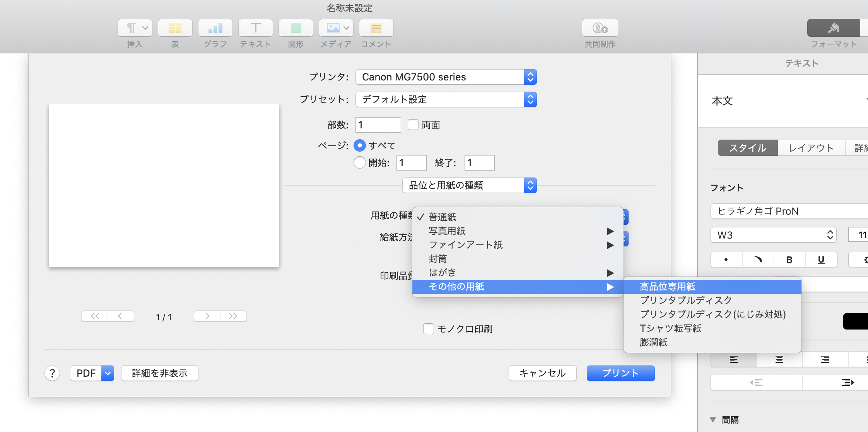Select the page range start (開始) radio button
Image resolution: width=868 pixels, height=432 pixels.
point(360,162)
